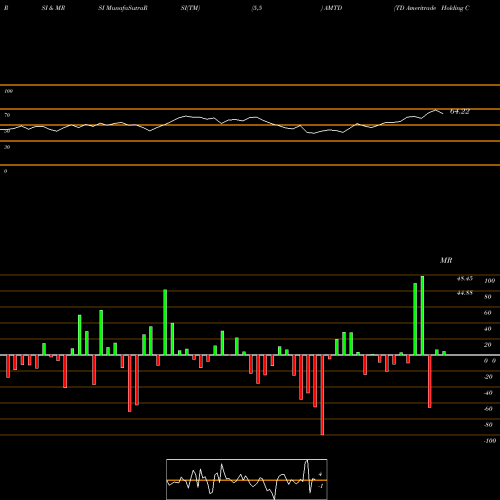Click the 'SI & MR' header text
The image size is (500, 500).
pos(53,8)
